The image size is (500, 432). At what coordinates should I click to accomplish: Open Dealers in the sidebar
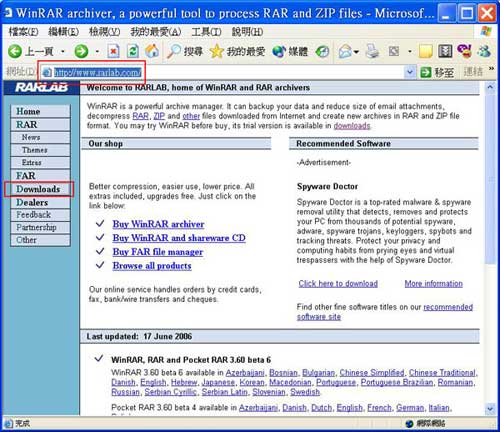(40, 202)
